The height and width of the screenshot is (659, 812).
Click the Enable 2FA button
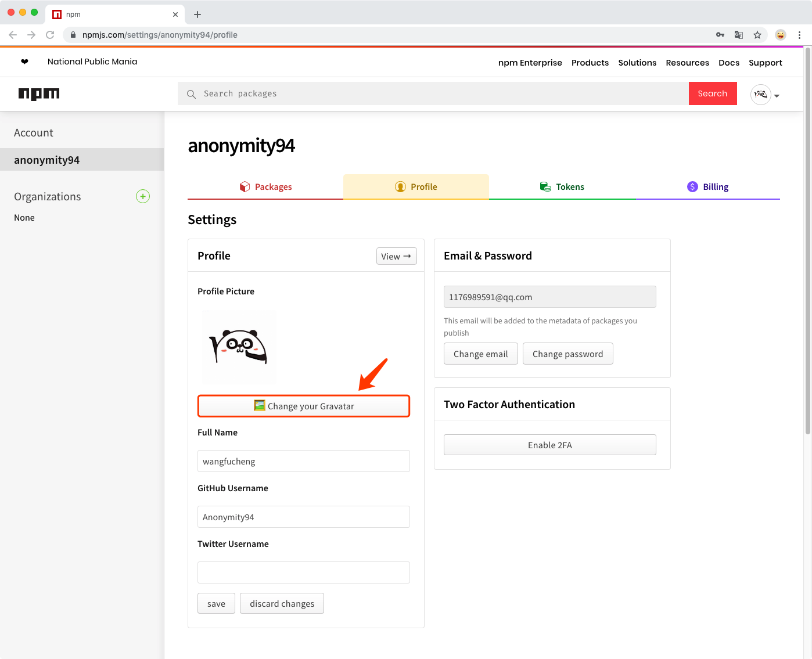(550, 445)
